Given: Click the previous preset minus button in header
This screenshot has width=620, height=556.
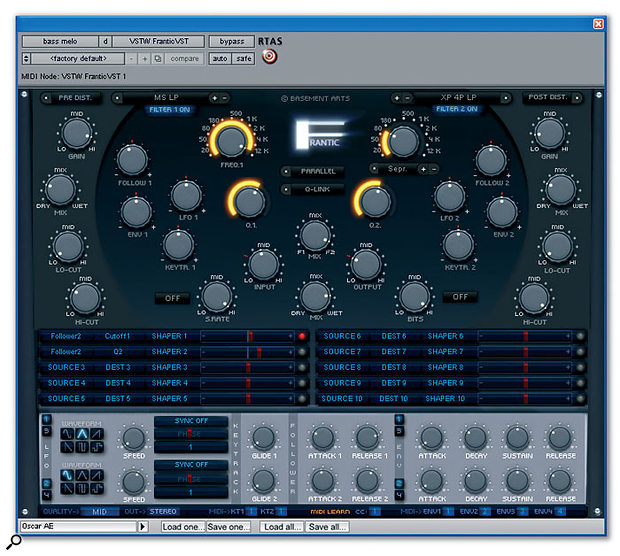Looking at the screenshot, I should tap(131, 59).
